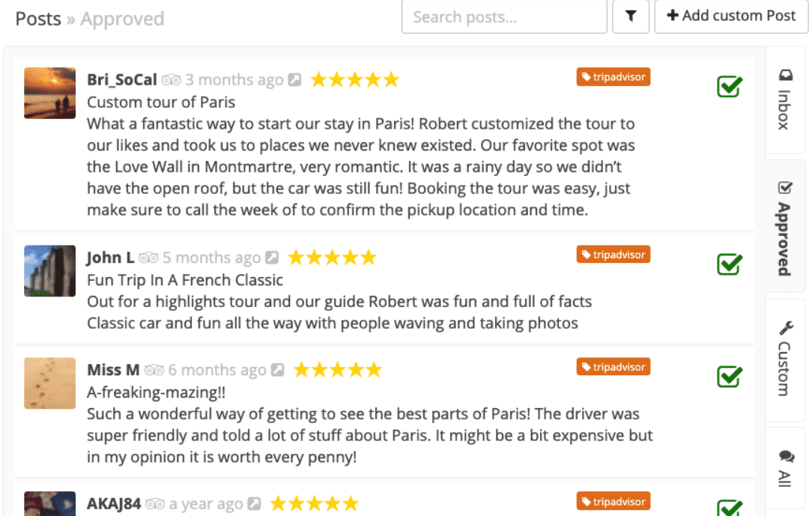Click the Search posts input field
This screenshot has width=812, height=516.
click(x=503, y=16)
